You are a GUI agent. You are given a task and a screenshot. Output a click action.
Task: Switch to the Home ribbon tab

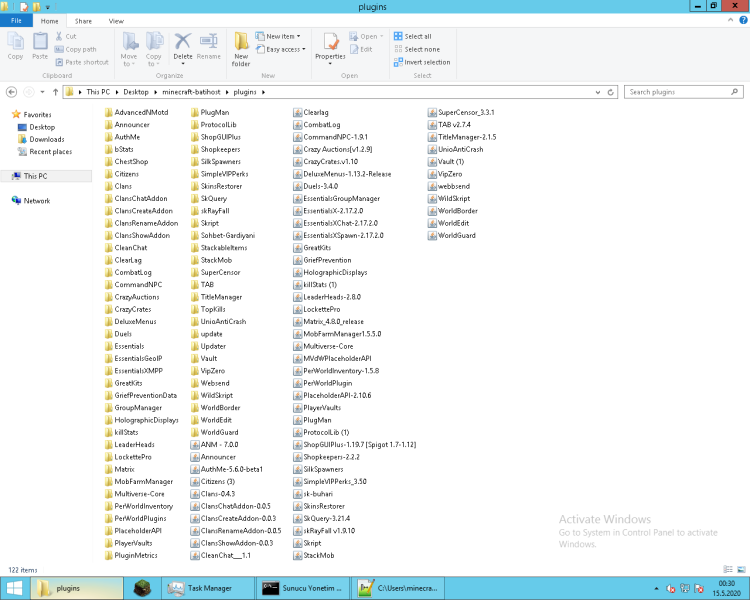49,21
